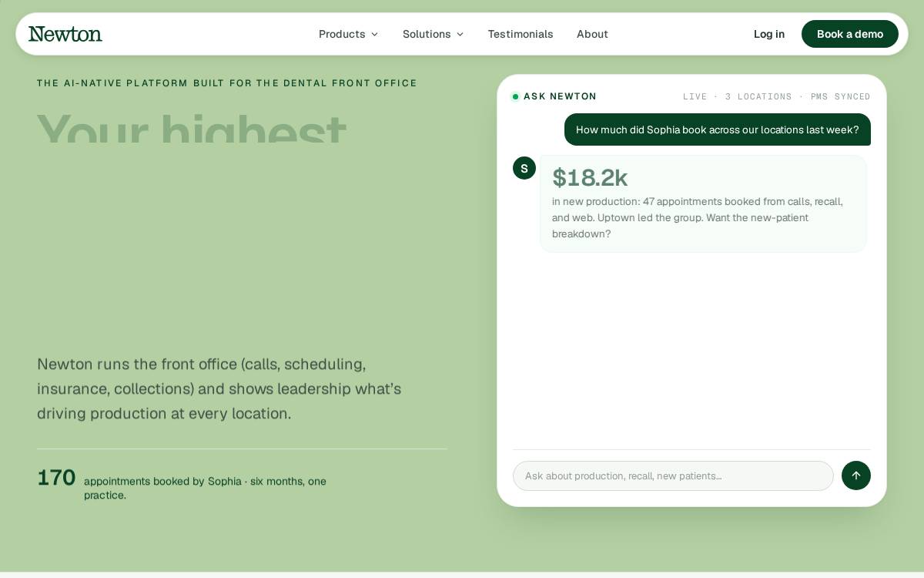Click the 'appointments booked by Sophia' caption
The width and height of the screenshot is (924, 578).
click(x=205, y=488)
